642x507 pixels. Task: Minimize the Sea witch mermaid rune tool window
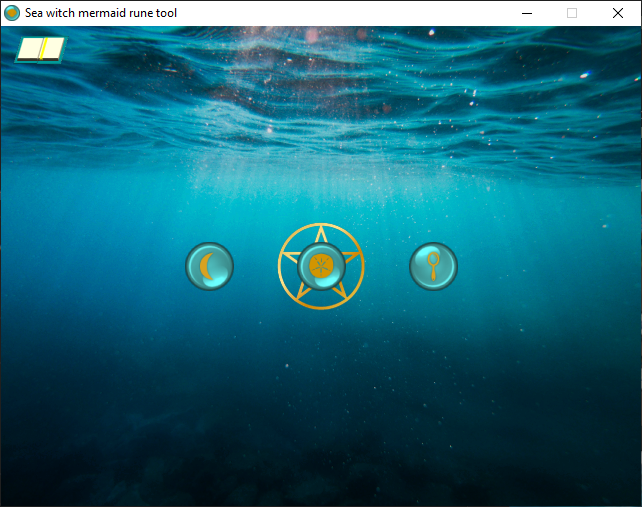[527, 13]
